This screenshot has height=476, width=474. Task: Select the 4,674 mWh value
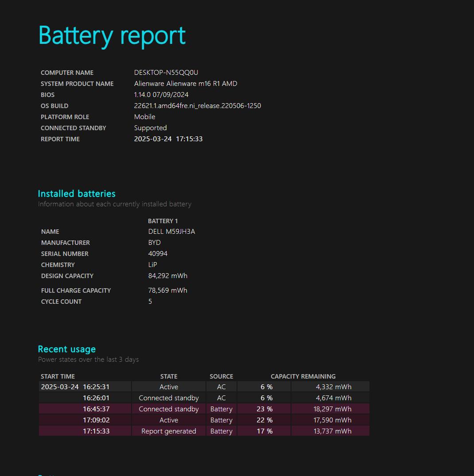click(x=334, y=398)
